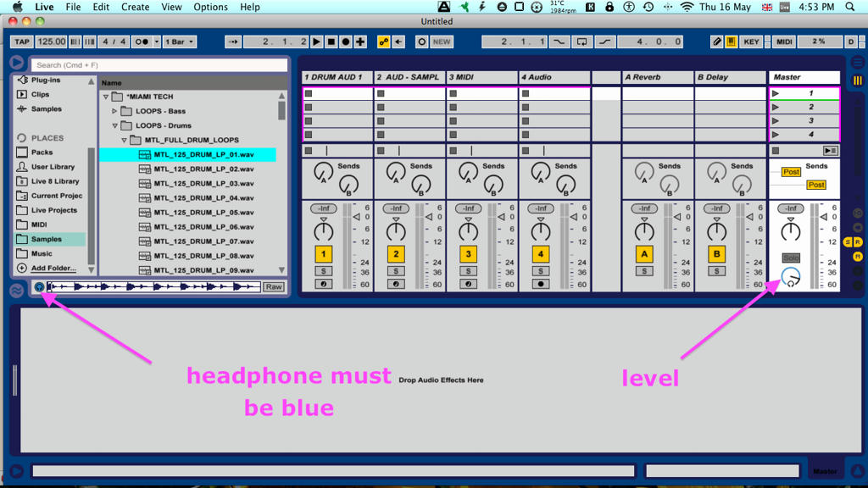The width and height of the screenshot is (868, 488).
Task: Collapse the MIAMI TECH folder
Action: click(x=106, y=97)
